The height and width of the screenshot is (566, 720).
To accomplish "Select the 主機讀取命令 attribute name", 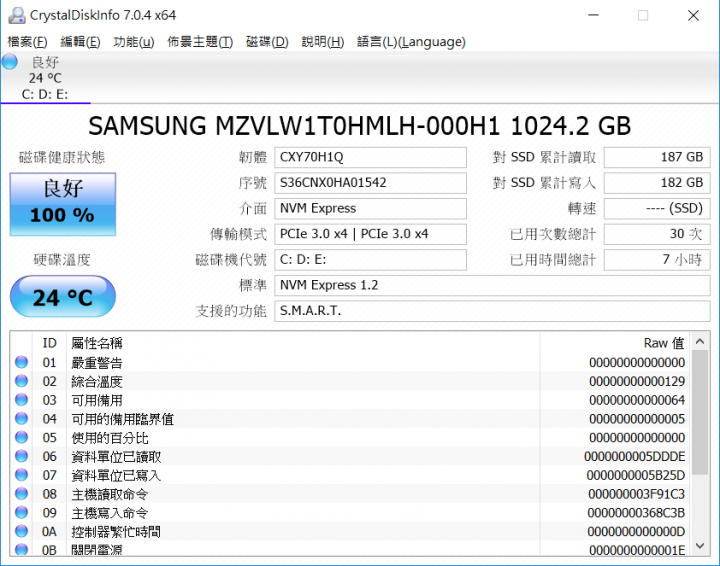I will tap(110, 494).
